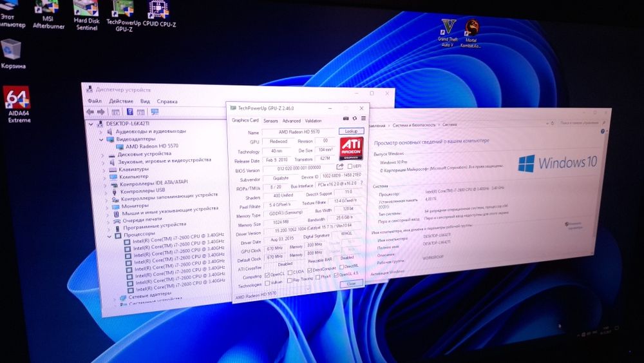This screenshot has height=363, width=644.
Task: Switch to the Sensors tab in GPU-Z
Action: tap(270, 121)
